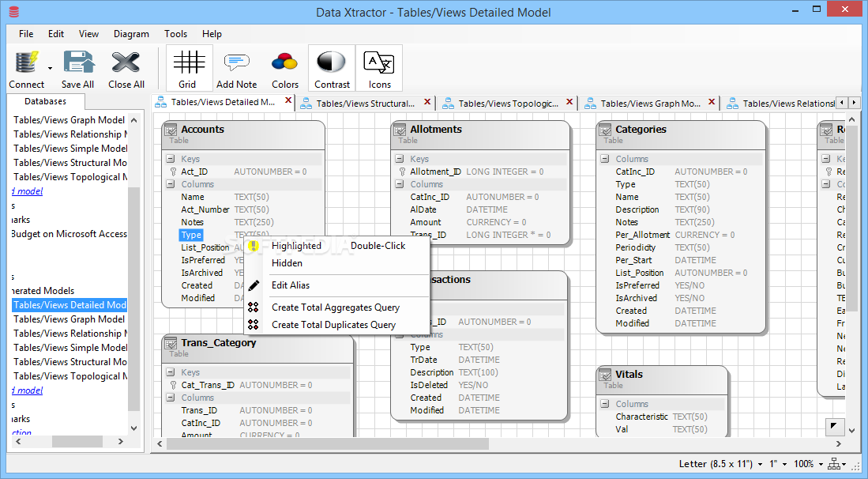Click the Databases panel vertical scrollbar thumb
Screen dimensions: 868x479
point(133,299)
